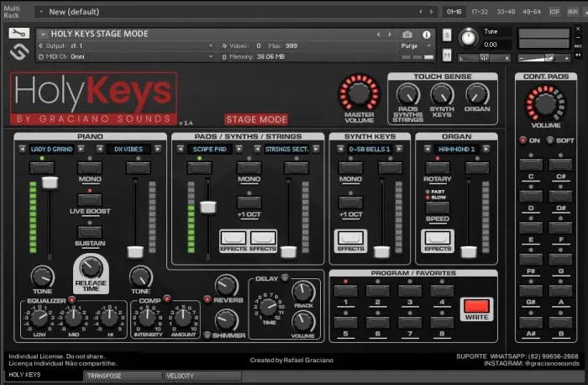588x385 pixels.
Task: Toggle the Equalizer power LED
Action: tap(71, 300)
